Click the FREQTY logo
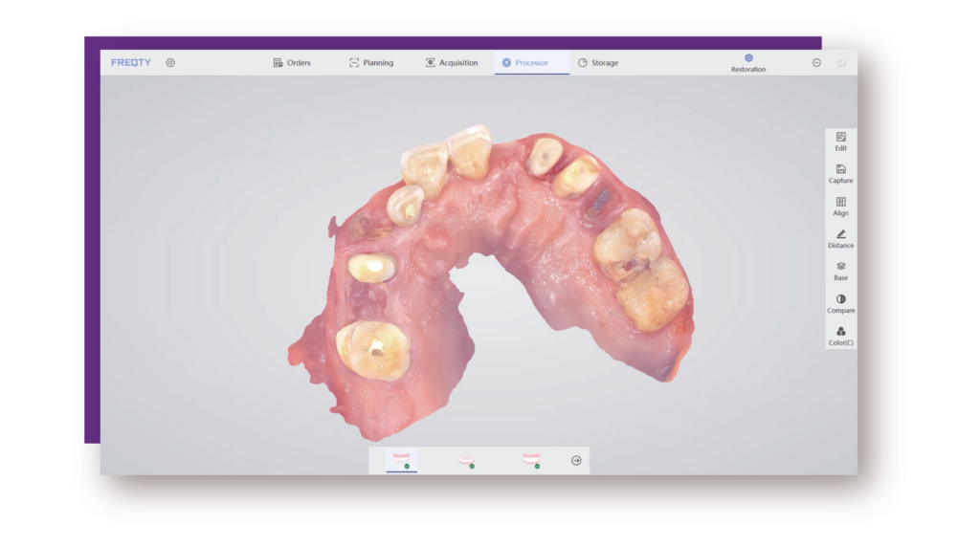980x547 pixels. [x=130, y=62]
